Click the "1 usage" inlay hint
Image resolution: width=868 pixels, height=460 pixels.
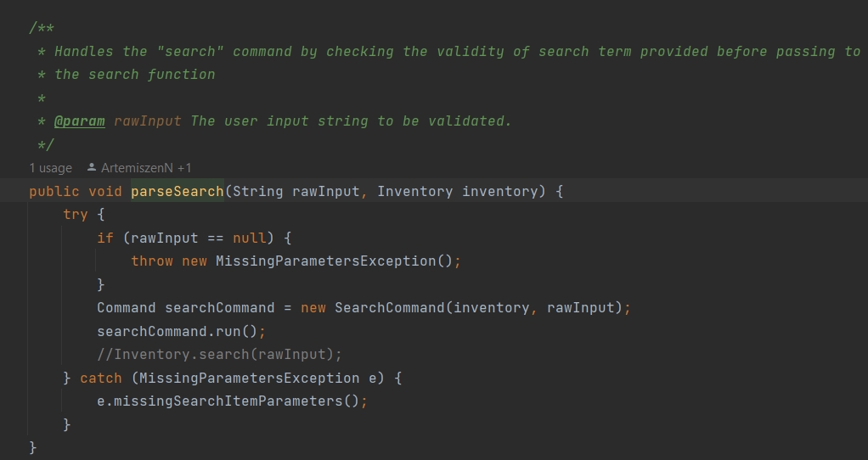(x=50, y=168)
